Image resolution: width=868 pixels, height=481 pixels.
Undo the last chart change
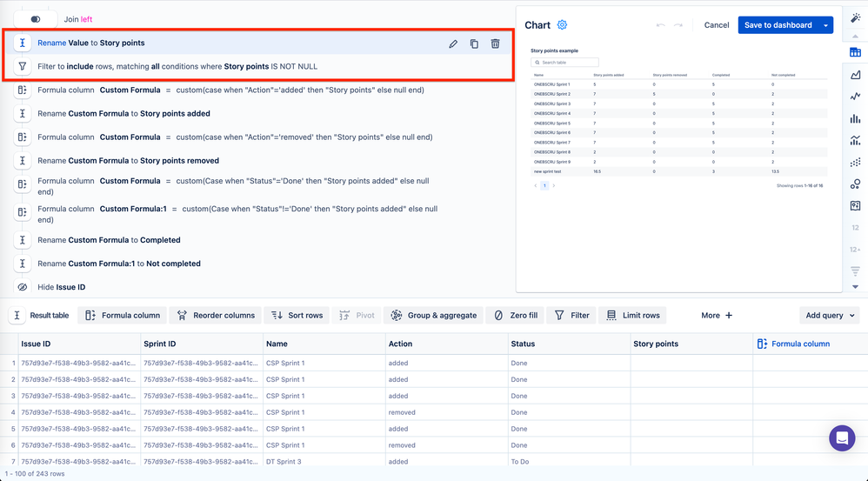[x=660, y=25]
